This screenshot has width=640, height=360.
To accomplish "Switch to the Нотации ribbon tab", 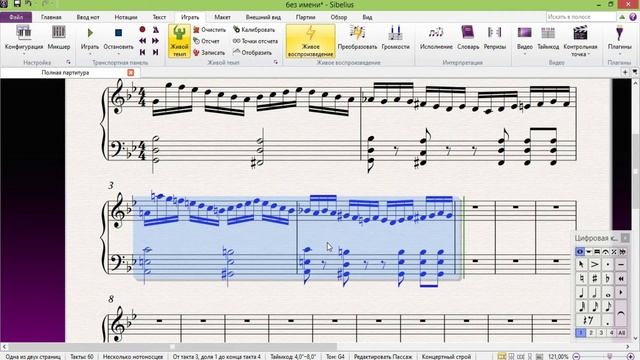I will tap(126, 17).
